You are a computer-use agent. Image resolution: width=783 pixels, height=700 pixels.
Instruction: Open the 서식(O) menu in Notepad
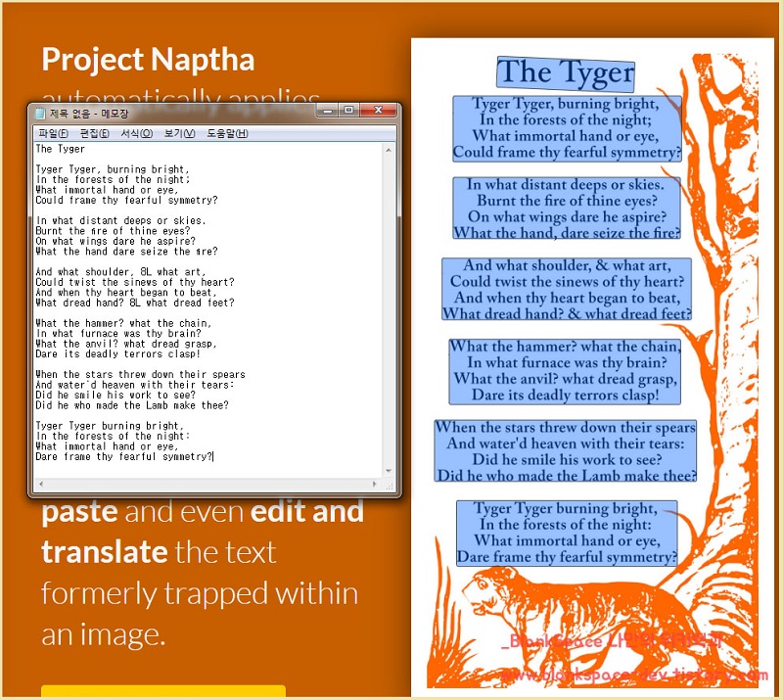(136, 133)
